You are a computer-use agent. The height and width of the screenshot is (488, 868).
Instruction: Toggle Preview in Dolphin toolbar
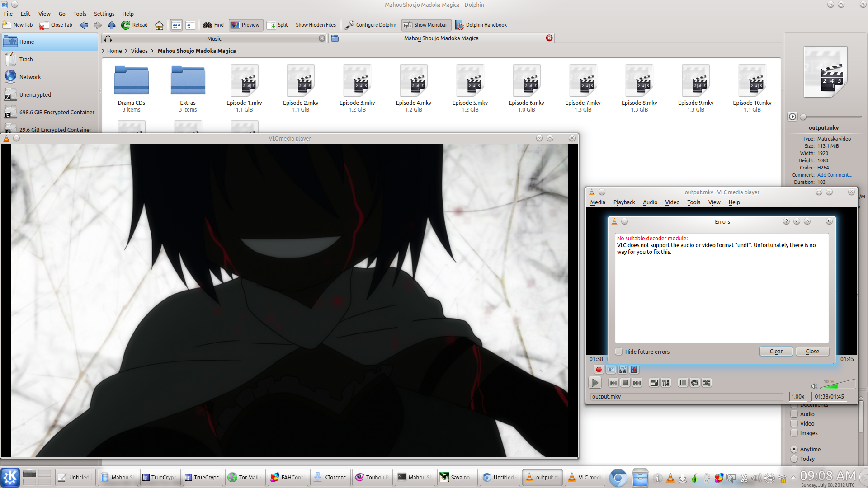tap(245, 25)
